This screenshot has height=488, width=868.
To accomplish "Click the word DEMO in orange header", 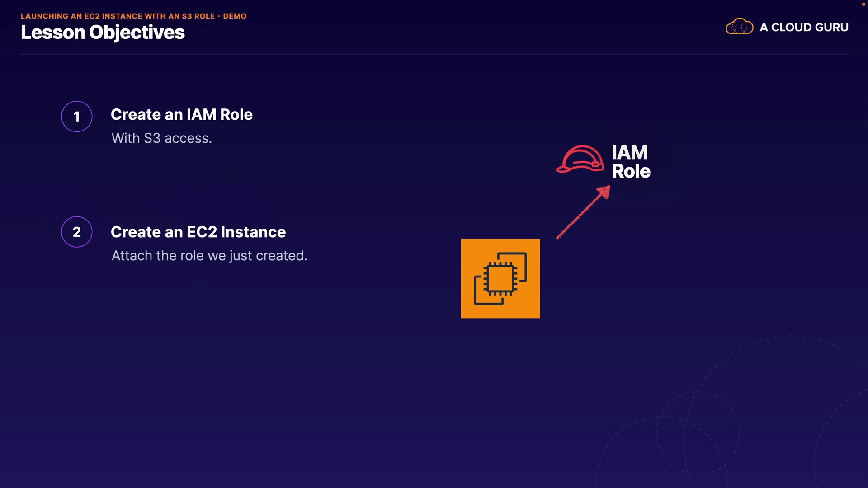I will pyautogui.click(x=235, y=16).
